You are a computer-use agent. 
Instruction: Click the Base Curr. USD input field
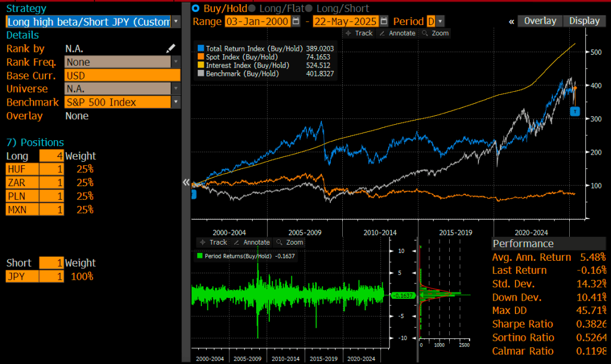click(x=122, y=75)
